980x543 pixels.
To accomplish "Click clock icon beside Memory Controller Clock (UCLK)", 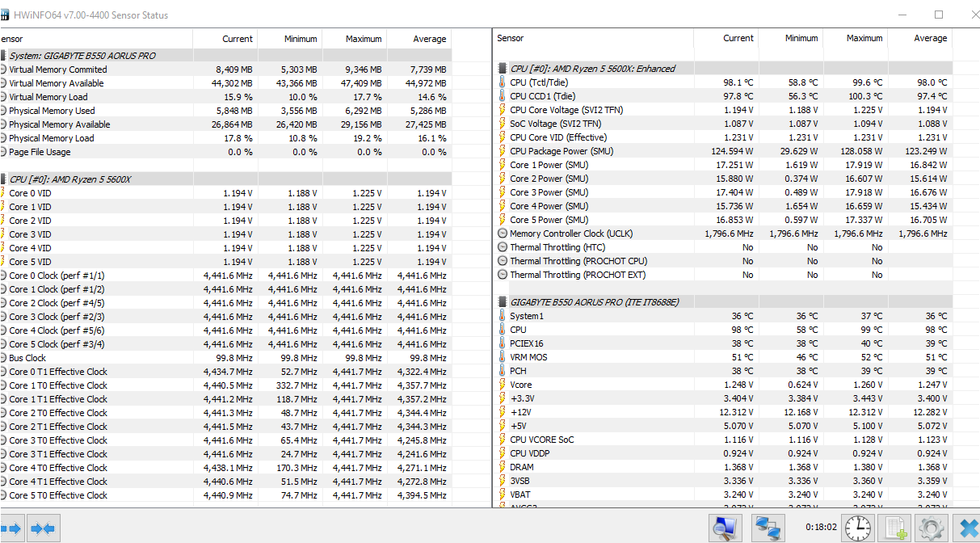I will (x=503, y=234).
